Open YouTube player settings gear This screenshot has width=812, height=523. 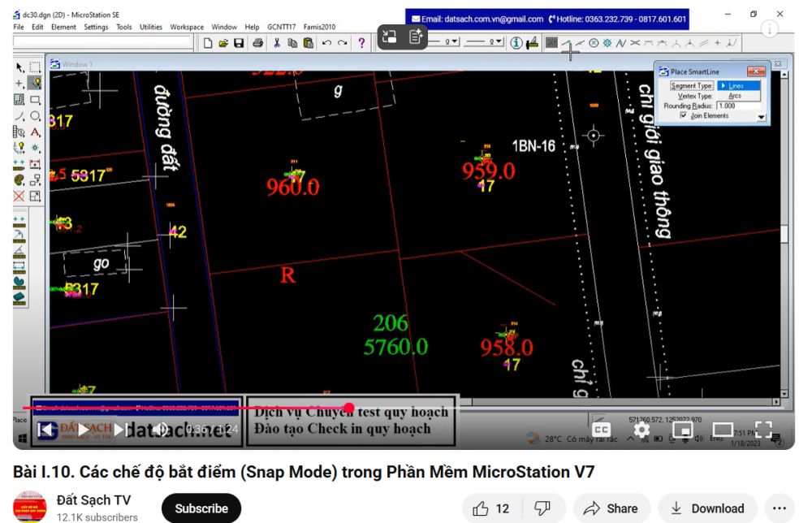point(641,429)
